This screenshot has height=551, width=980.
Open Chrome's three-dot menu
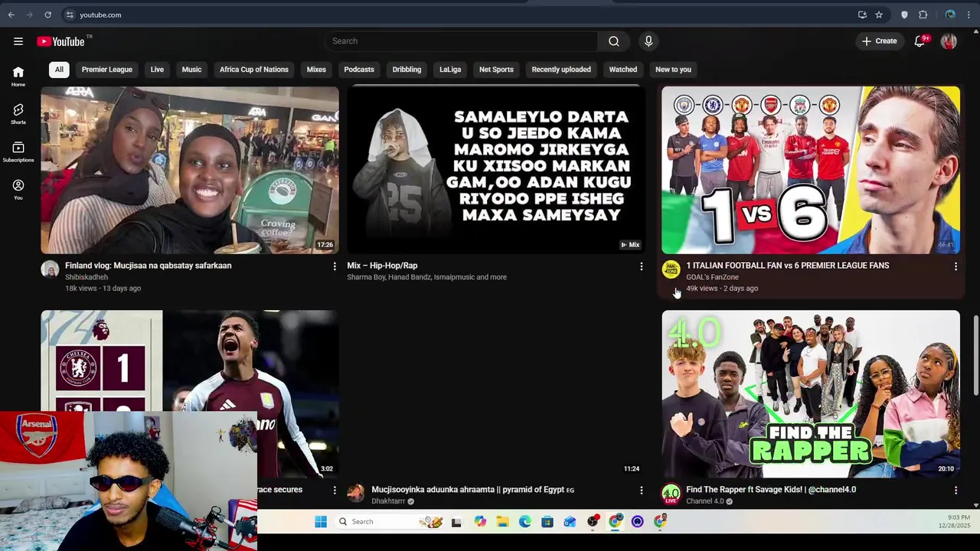pos(969,15)
